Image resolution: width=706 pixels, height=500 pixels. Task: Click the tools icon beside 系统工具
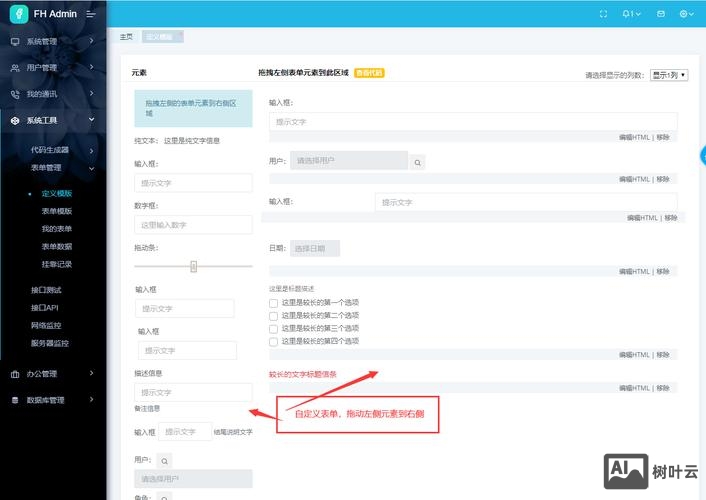[15, 120]
